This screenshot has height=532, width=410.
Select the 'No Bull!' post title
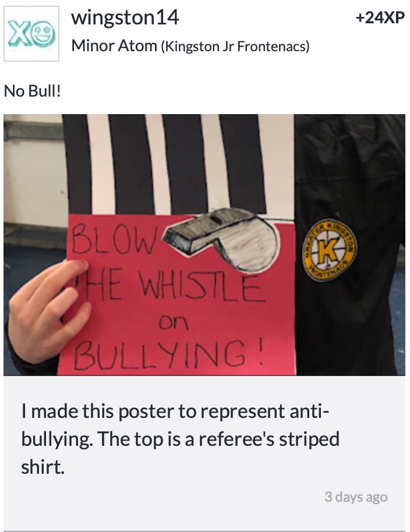(x=33, y=91)
